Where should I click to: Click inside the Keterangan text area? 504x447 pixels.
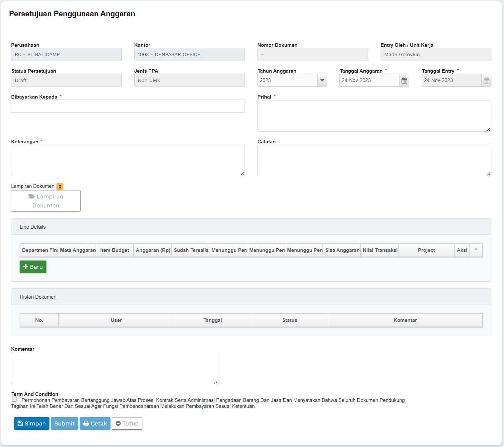[128, 161]
